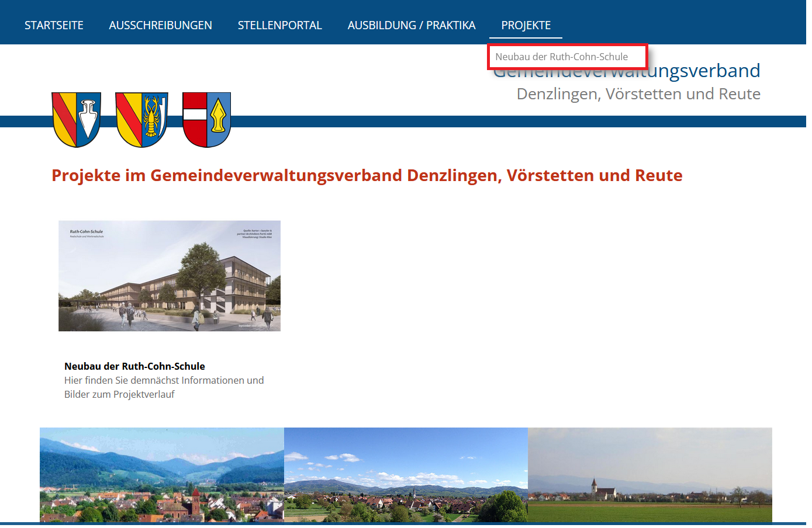Click the subtitle 'Denzlingen, Vörstetten und Reute'

(x=638, y=94)
